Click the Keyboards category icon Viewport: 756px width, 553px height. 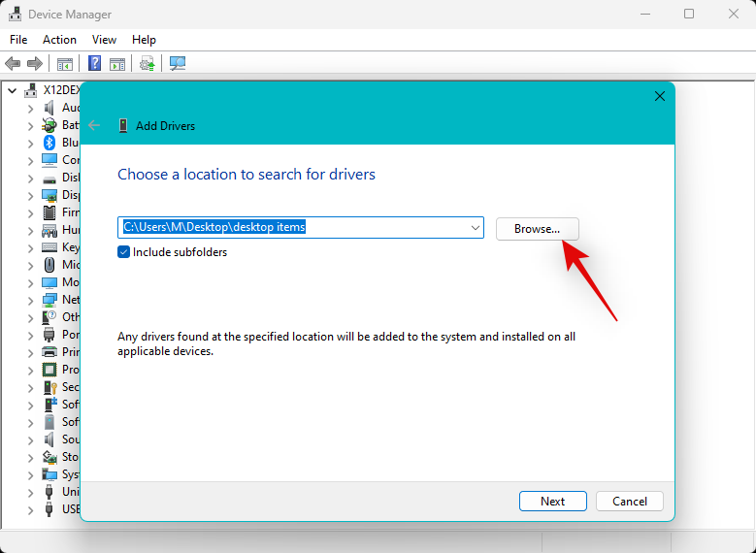pos(49,247)
